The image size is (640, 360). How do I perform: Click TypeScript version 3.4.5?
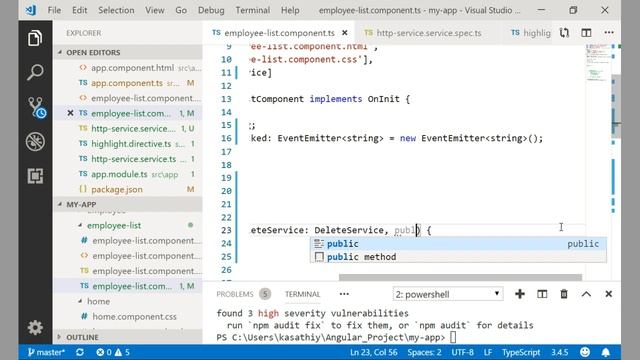pos(560,352)
